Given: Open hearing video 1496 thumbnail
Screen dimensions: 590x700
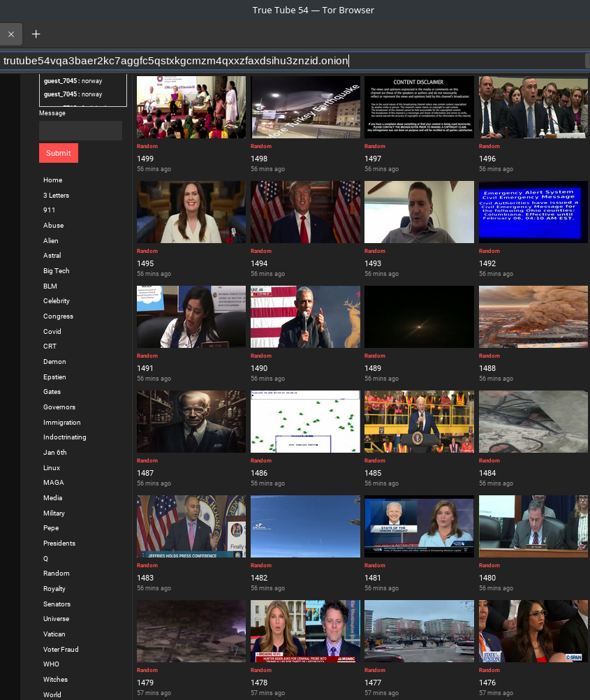Looking at the screenshot, I should (533, 107).
